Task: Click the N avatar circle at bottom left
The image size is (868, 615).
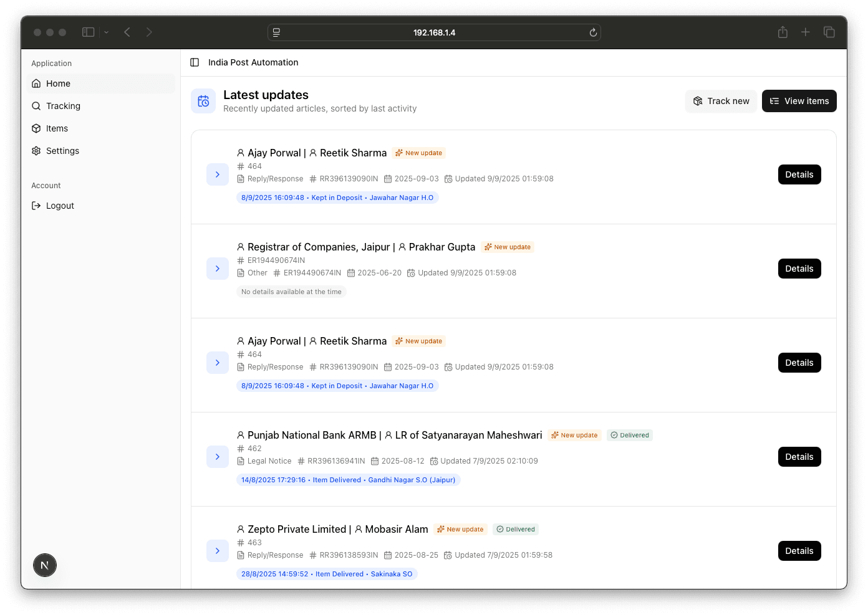Action: 44,565
